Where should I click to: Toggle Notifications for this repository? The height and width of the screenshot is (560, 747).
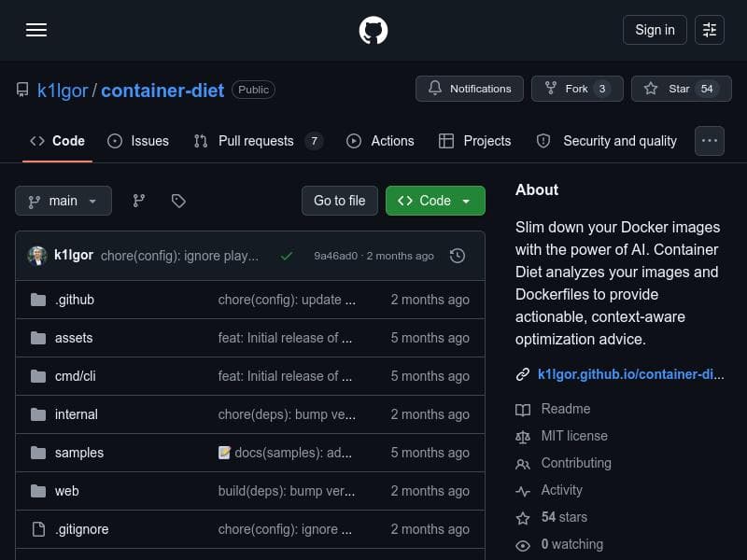pyautogui.click(x=470, y=89)
